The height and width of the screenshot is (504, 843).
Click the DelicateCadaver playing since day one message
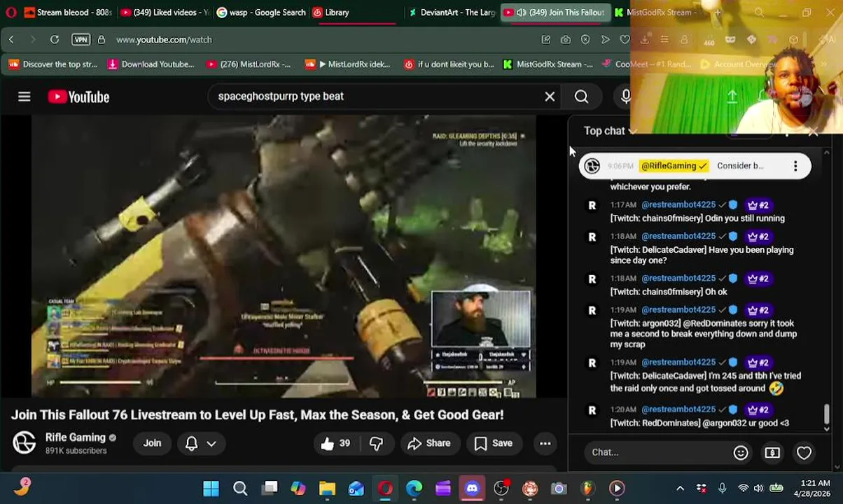point(702,255)
